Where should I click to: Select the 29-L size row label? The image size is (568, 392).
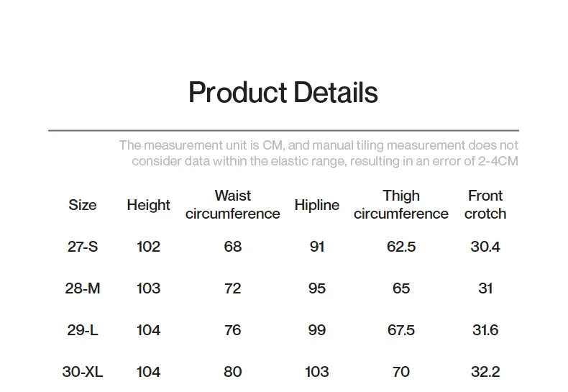point(83,330)
